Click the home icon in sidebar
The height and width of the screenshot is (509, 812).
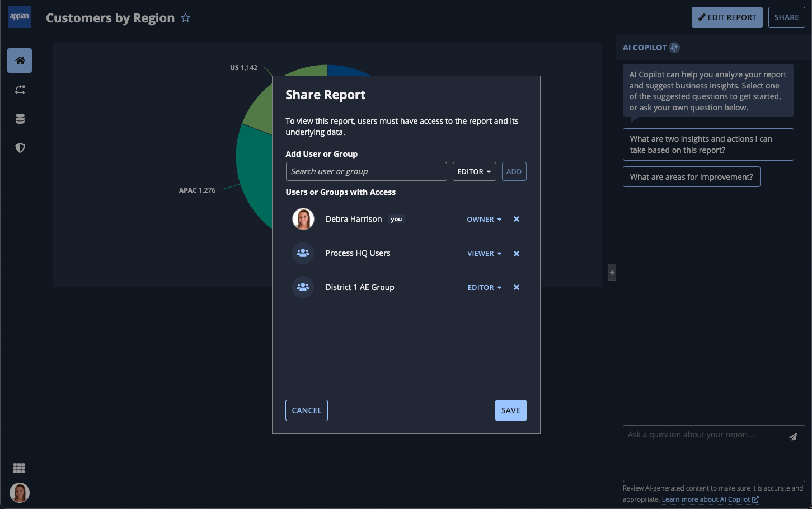[x=20, y=60]
